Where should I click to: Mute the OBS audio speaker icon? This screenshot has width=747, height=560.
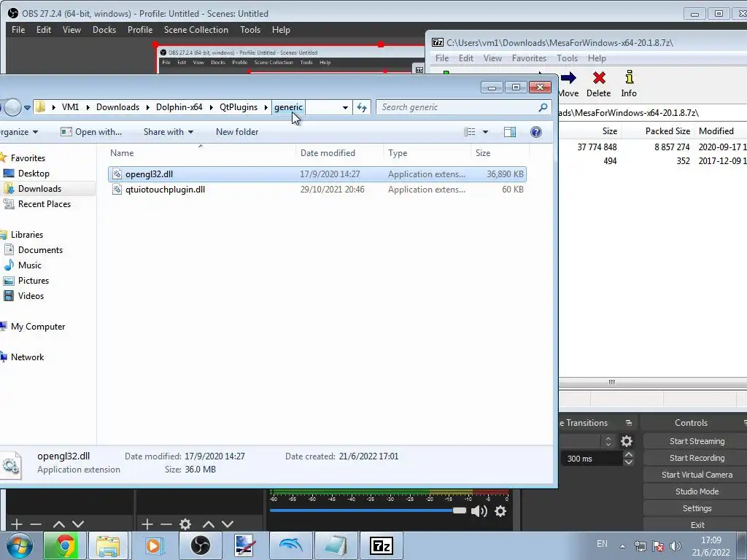(x=479, y=511)
